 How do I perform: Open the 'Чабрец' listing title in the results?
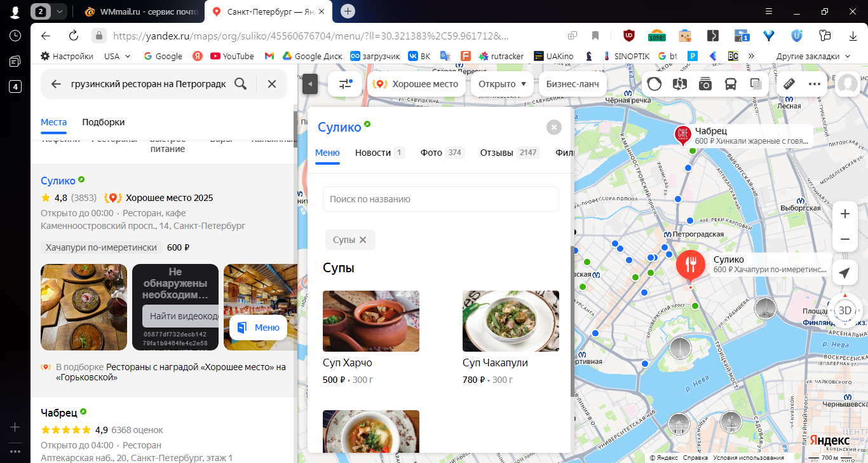tap(58, 412)
